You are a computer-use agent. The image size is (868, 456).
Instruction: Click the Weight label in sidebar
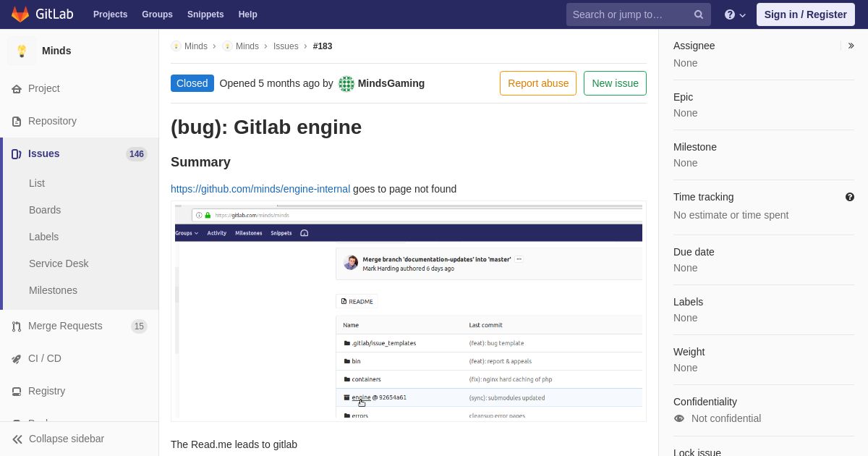pyautogui.click(x=689, y=352)
